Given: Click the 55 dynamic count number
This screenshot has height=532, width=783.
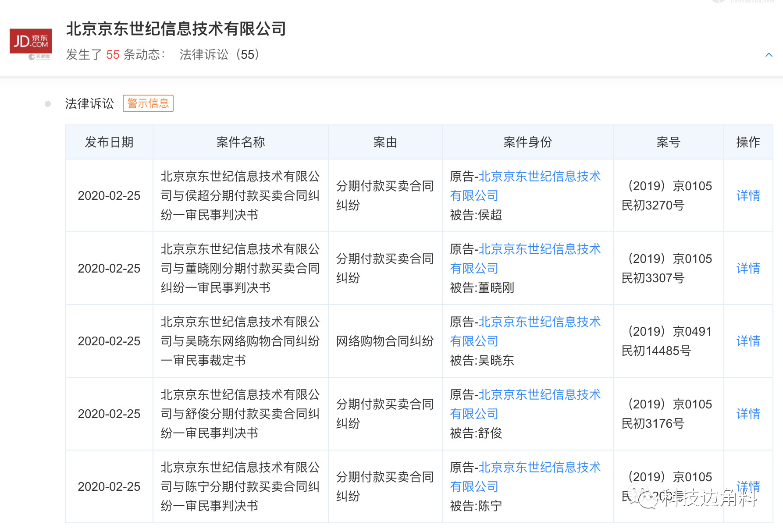Looking at the screenshot, I should [113, 55].
